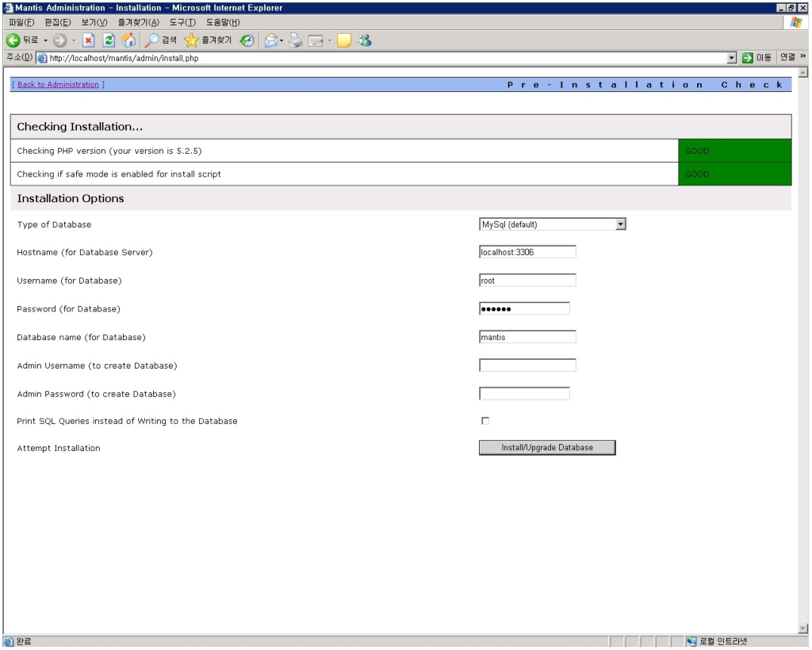
Task: Open the Type of Database dropdown
Action: [553, 224]
